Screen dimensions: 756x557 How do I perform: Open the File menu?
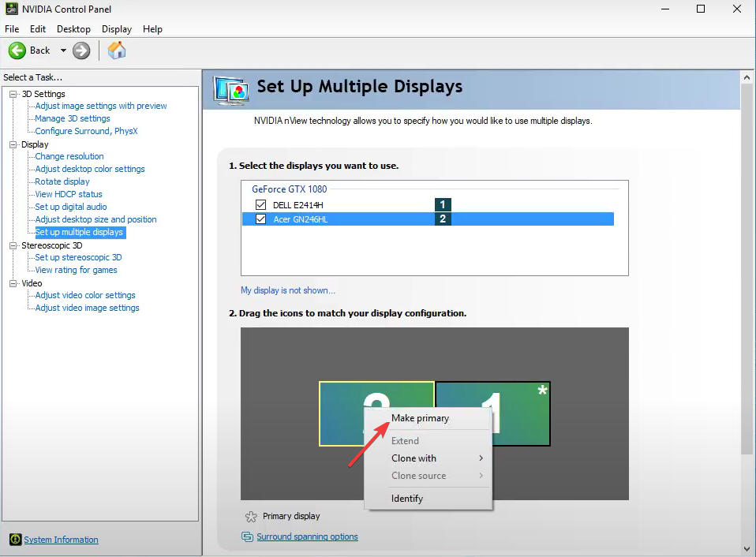tap(12, 29)
